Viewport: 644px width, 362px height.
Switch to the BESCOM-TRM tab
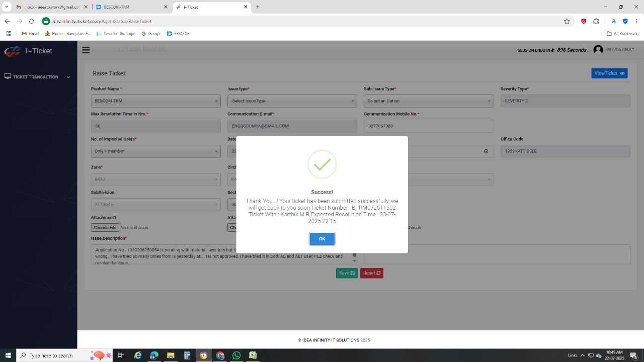132,7
